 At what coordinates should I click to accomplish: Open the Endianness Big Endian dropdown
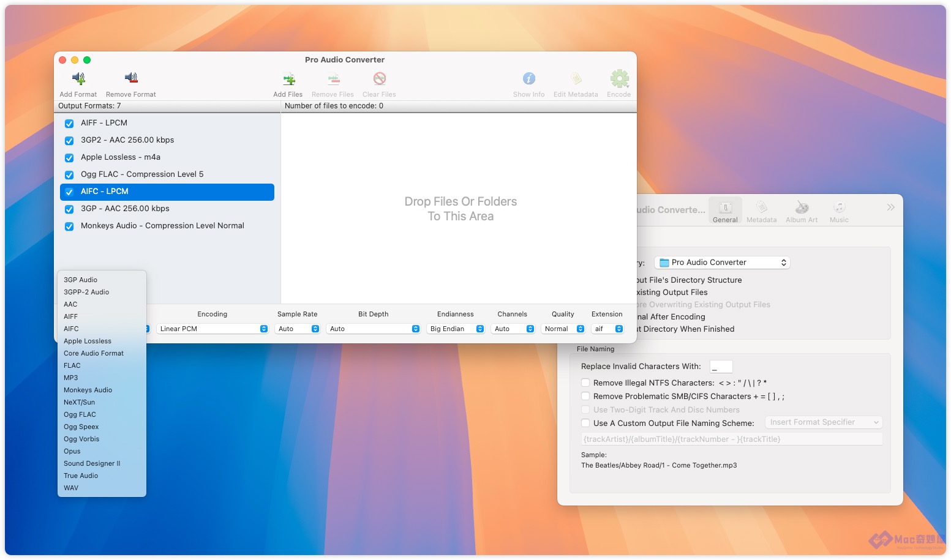coord(456,329)
